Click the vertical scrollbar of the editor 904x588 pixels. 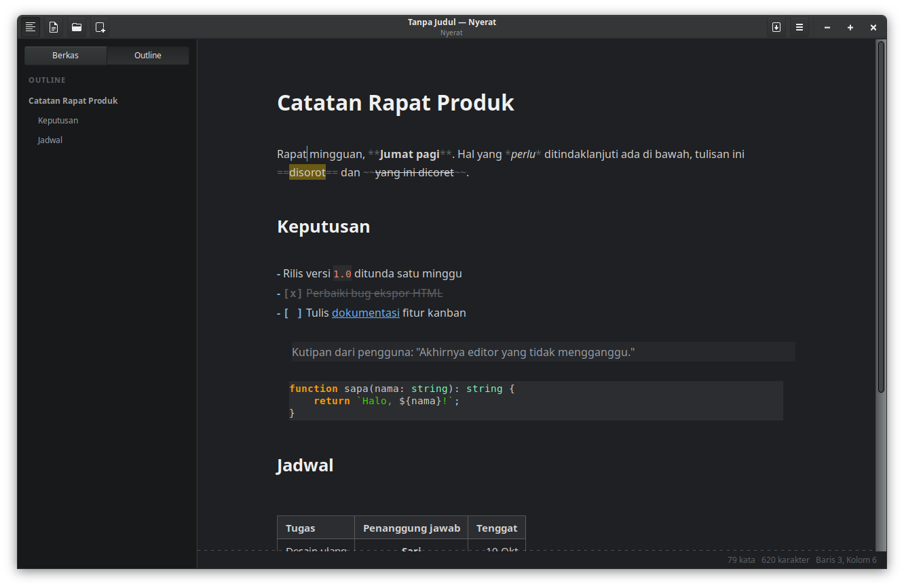point(881,217)
